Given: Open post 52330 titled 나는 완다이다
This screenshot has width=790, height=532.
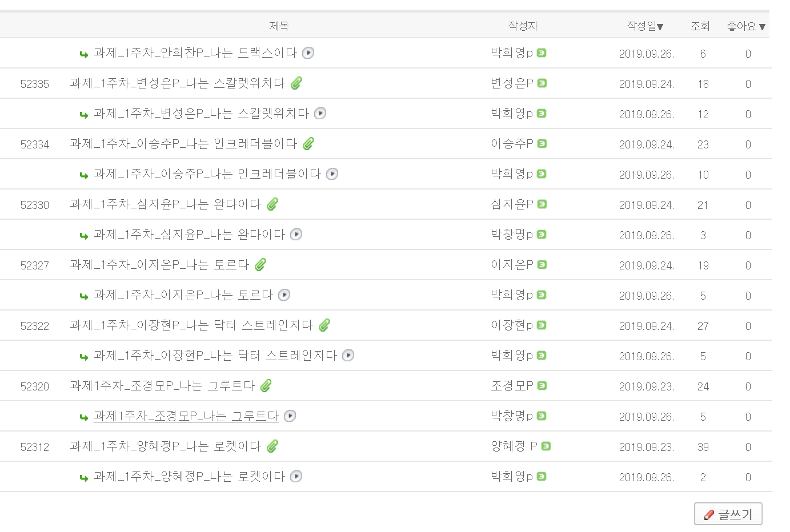Looking at the screenshot, I should coord(166,204).
